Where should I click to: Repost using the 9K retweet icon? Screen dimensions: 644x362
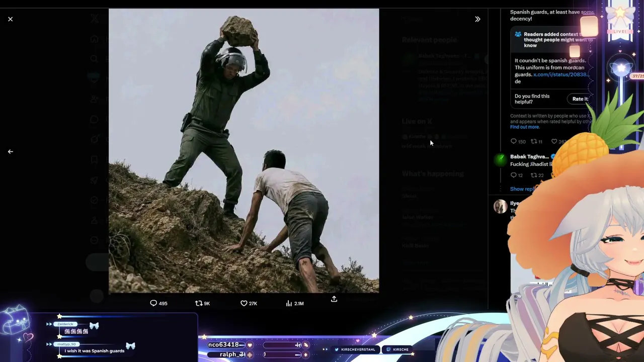[199, 303]
